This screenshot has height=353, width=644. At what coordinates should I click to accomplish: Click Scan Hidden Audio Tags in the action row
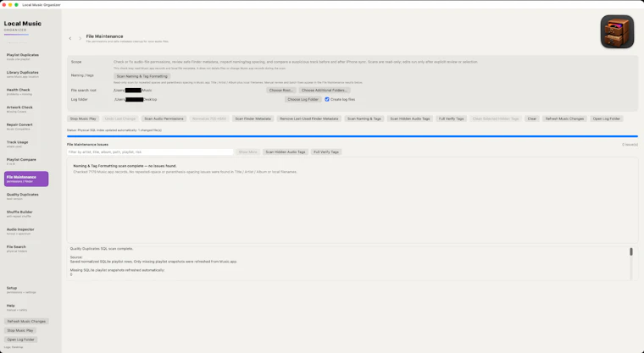tap(410, 119)
